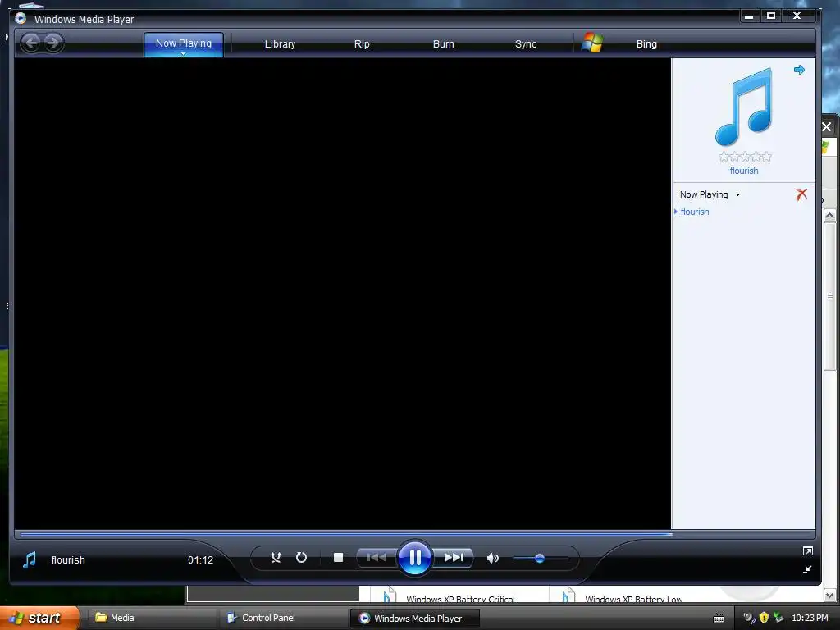The width and height of the screenshot is (840, 630).
Task: Open the Sync tab
Action: pyautogui.click(x=526, y=44)
